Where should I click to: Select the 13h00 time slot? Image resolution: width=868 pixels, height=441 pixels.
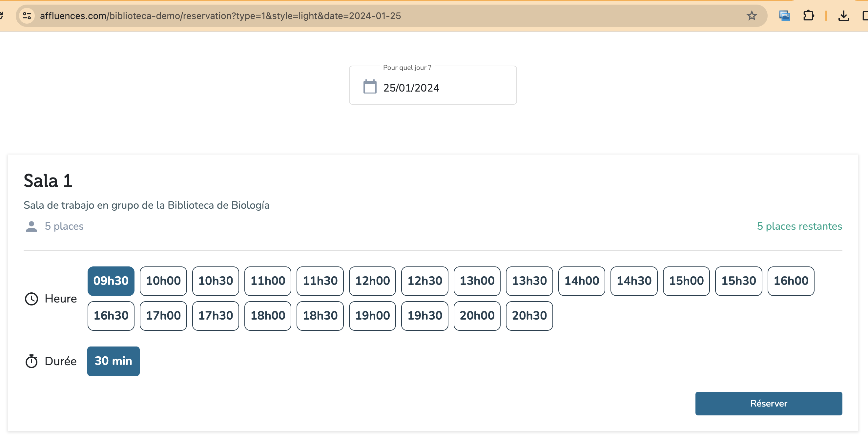[x=477, y=281]
